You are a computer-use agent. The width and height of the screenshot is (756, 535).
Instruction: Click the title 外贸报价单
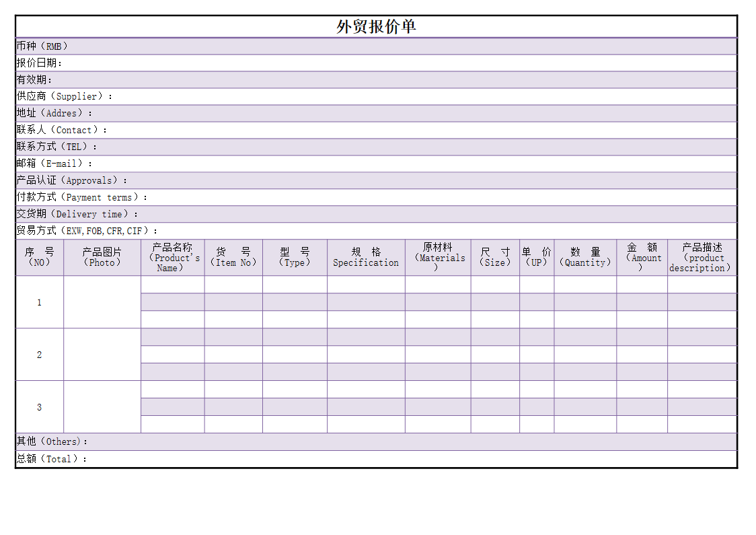(x=376, y=26)
